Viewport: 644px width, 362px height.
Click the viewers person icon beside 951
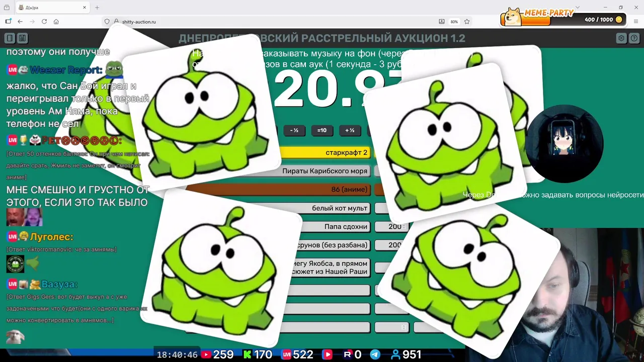(x=396, y=354)
